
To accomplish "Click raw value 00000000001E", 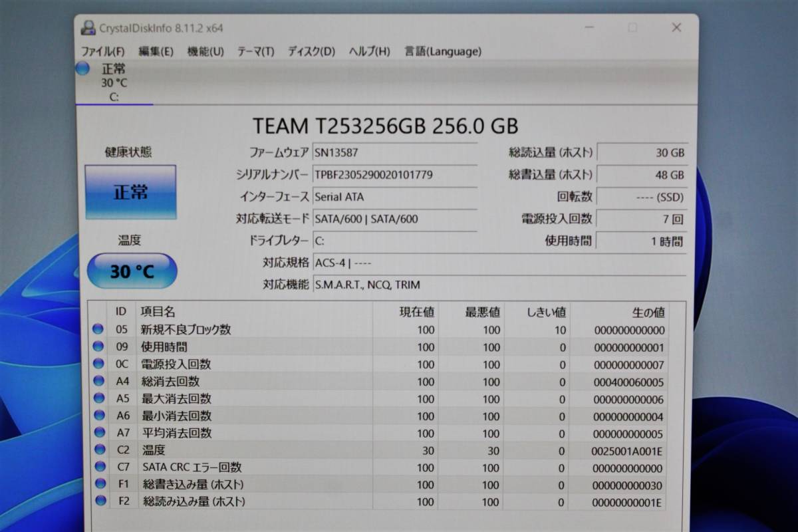I will coord(628,503).
